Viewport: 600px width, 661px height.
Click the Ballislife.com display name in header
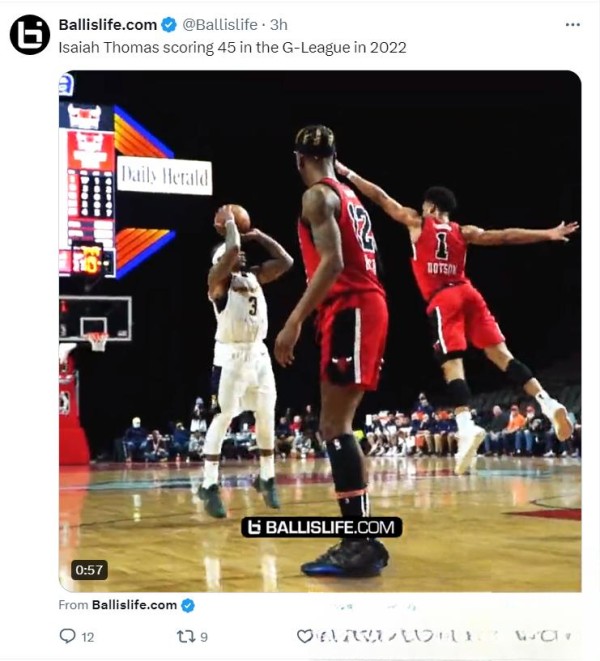pyautogui.click(x=108, y=25)
